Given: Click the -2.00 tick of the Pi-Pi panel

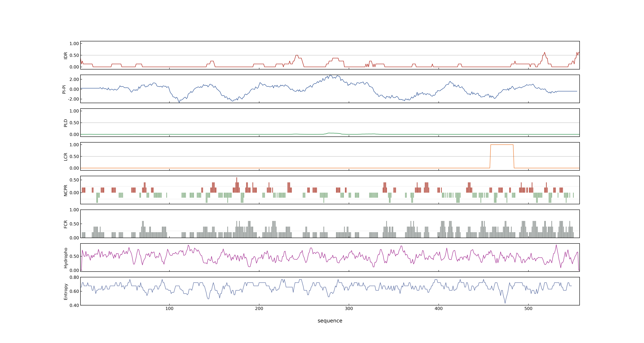Looking at the screenshot, I should (73, 99).
